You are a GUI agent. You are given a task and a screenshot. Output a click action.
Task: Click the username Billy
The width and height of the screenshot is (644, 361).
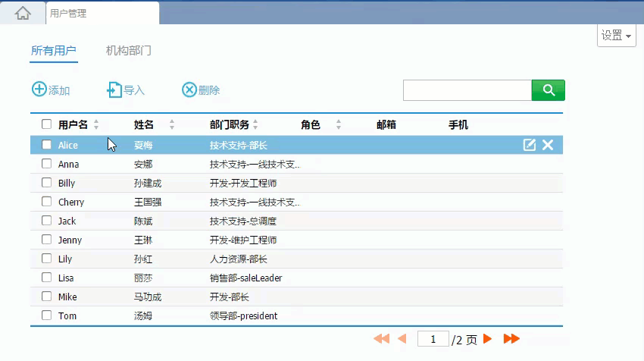[67, 183]
